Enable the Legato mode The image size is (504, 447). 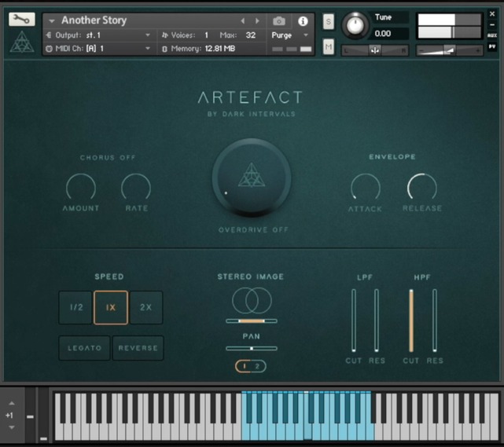(84, 348)
